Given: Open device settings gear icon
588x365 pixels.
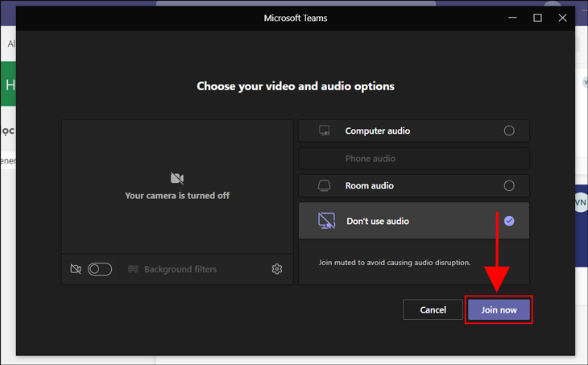Looking at the screenshot, I should [277, 269].
